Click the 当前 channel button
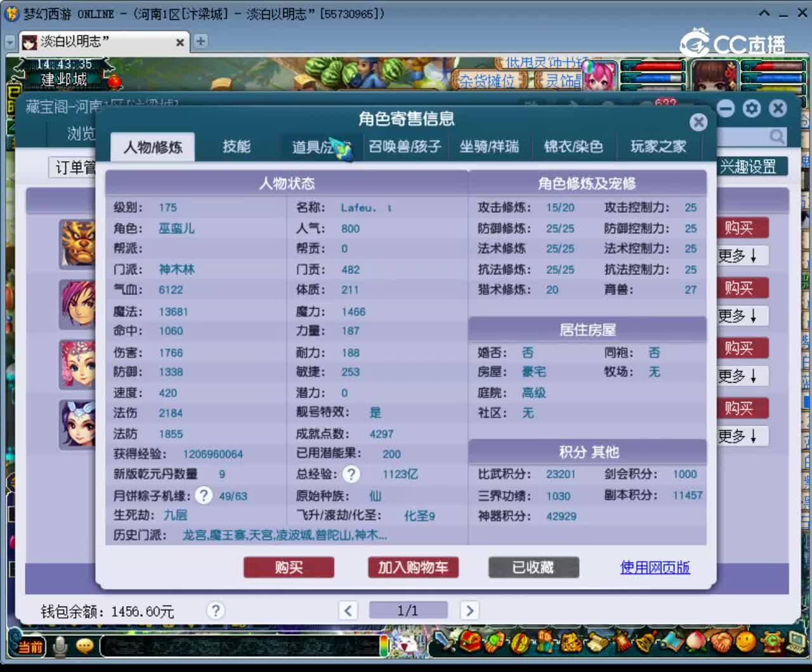The height and width of the screenshot is (672, 812). pyautogui.click(x=29, y=647)
